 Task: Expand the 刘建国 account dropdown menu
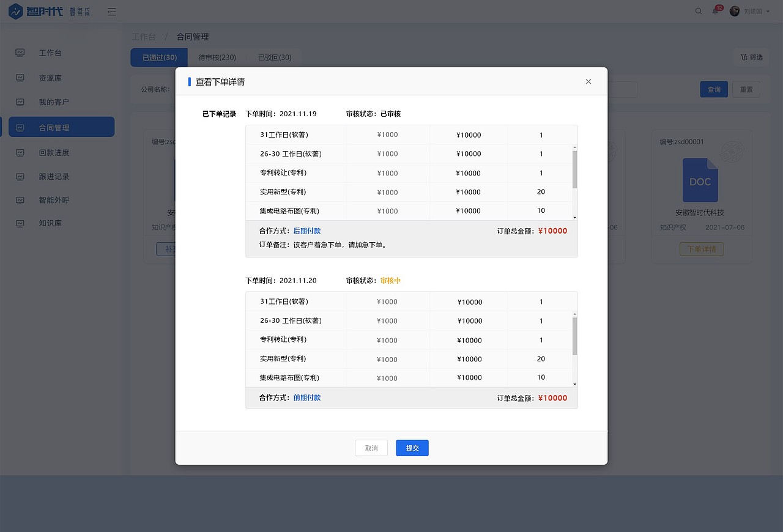tap(754, 11)
